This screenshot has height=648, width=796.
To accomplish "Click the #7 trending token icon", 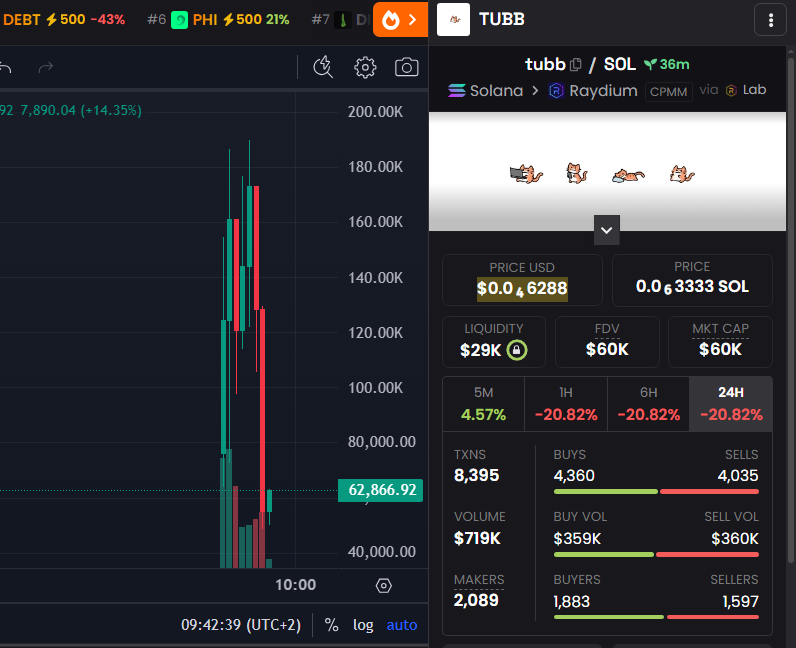I will tap(343, 20).
